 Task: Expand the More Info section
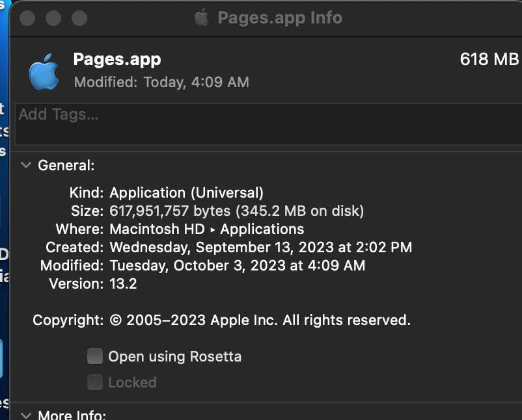[26, 415]
